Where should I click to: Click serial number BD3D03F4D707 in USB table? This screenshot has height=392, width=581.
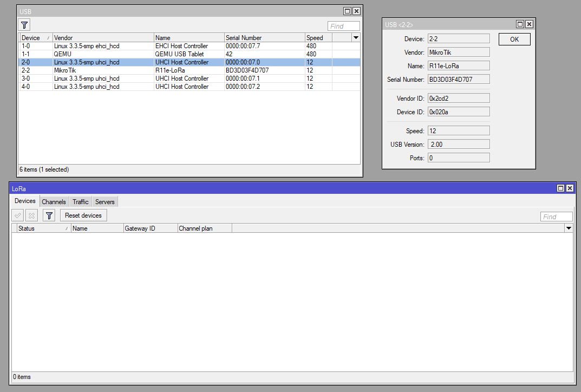pos(247,70)
